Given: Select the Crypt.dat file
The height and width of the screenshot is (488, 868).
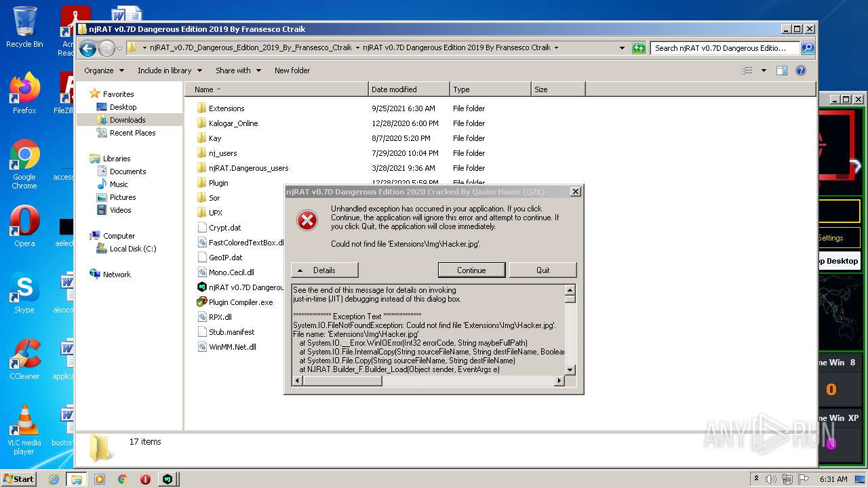Looking at the screenshot, I should (218, 228).
